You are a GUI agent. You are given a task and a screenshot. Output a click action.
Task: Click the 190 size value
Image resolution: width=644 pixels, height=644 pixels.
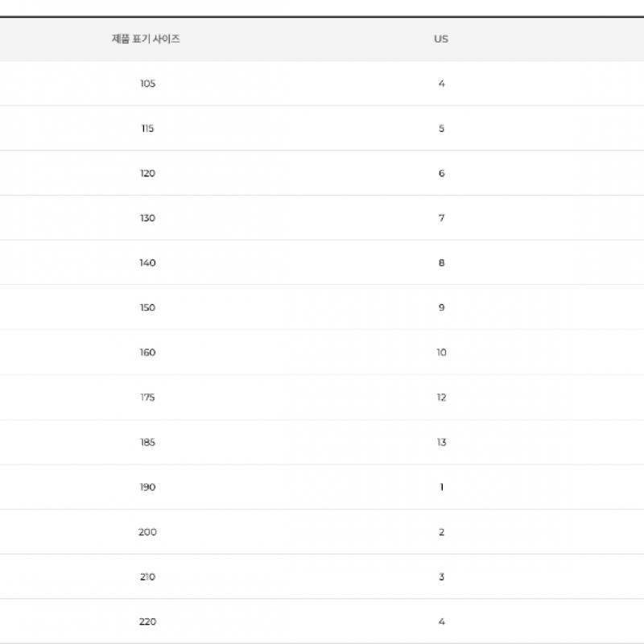tap(147, 487)
